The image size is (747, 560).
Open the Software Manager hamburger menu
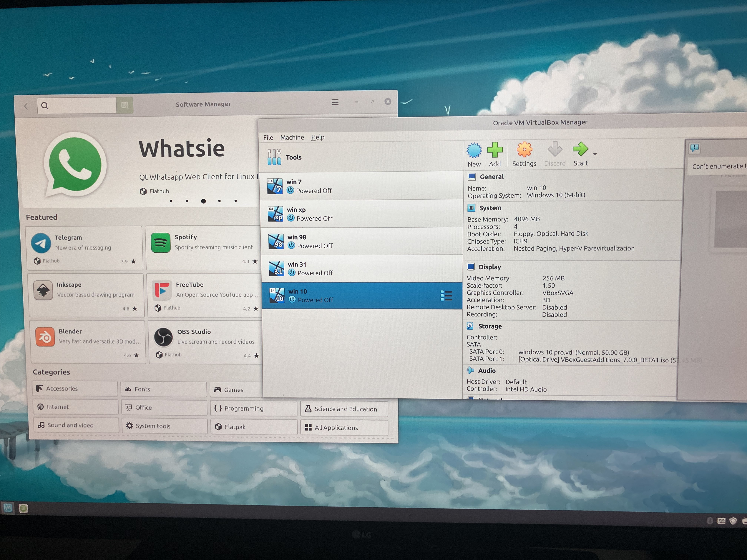tap(335, 102)
